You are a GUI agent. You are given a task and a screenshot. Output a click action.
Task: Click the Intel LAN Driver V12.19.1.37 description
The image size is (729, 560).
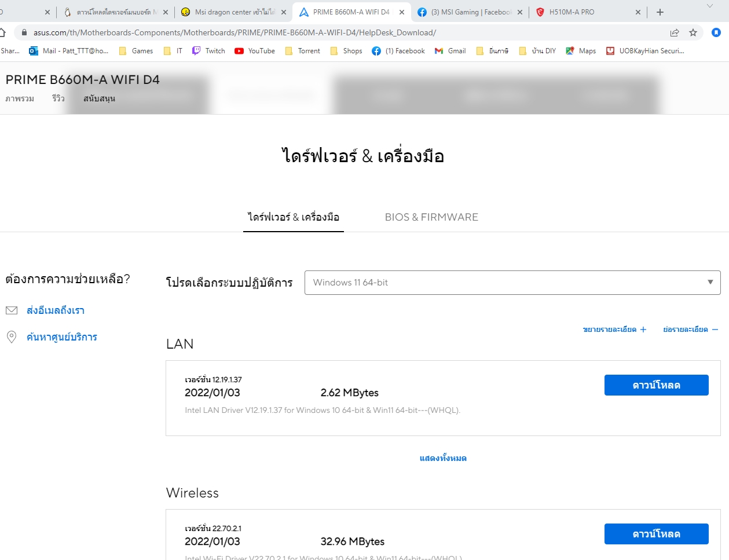coord(323,410)
